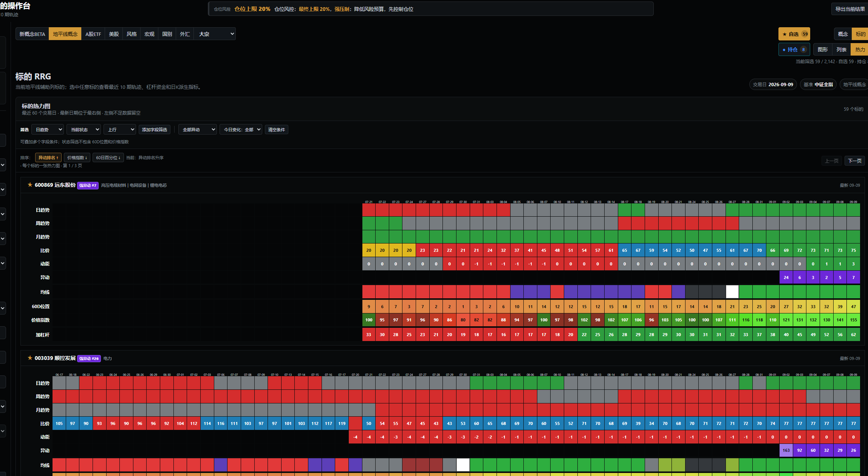This screenshot has width=868, height=476.
Task: Click the white 均线 cell for 远东股份
Action: 732,292
